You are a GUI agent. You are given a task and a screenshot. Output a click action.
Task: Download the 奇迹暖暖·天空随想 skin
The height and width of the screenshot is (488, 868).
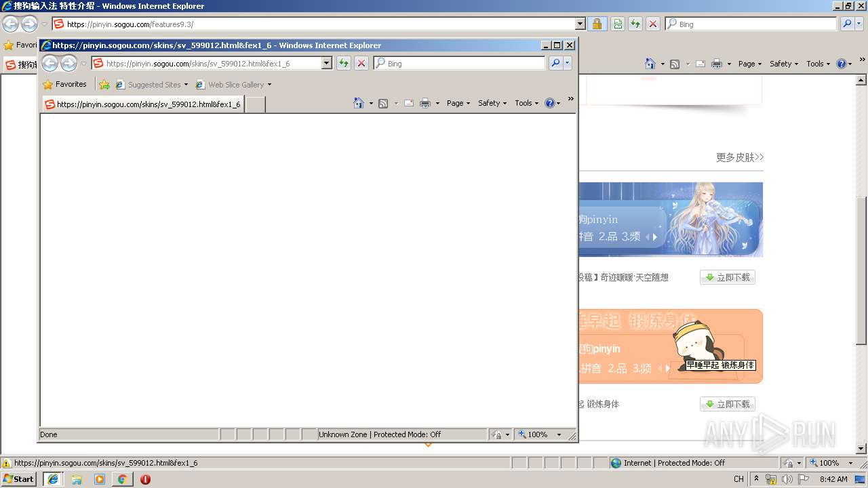[x=728, y=277]
